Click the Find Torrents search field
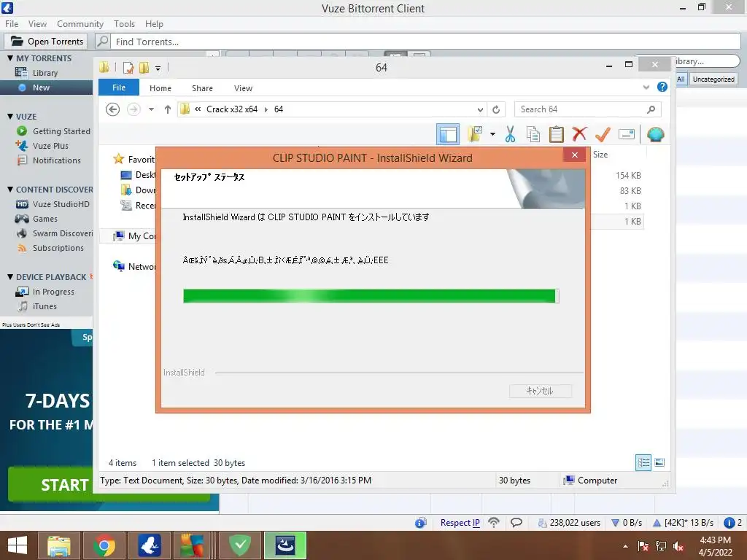Screen dimensions: 747x560 click(x=425, y=42)
